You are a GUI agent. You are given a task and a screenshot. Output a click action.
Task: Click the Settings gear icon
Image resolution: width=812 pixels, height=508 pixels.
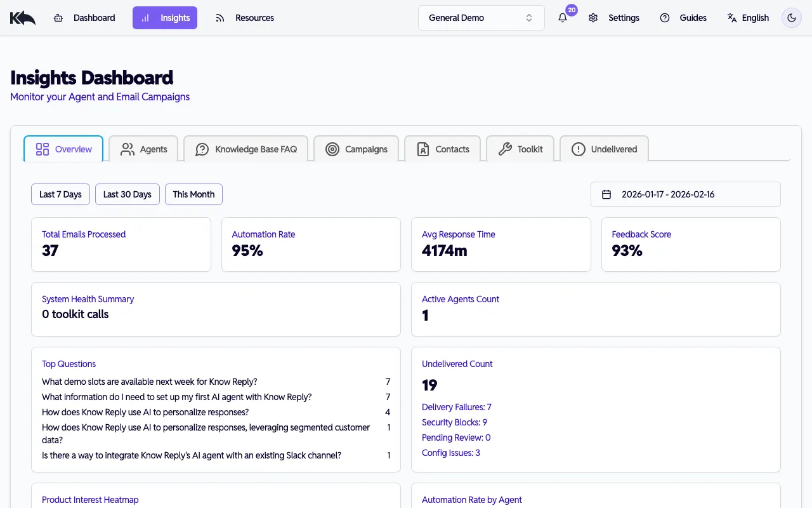tap(593, 18)
